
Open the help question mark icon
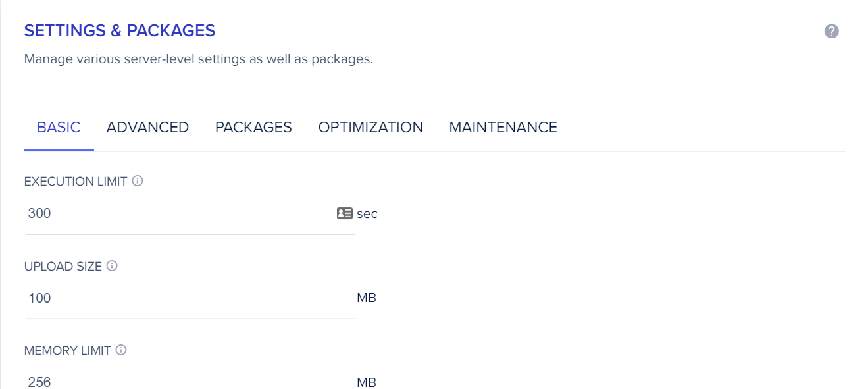point(832,31)
